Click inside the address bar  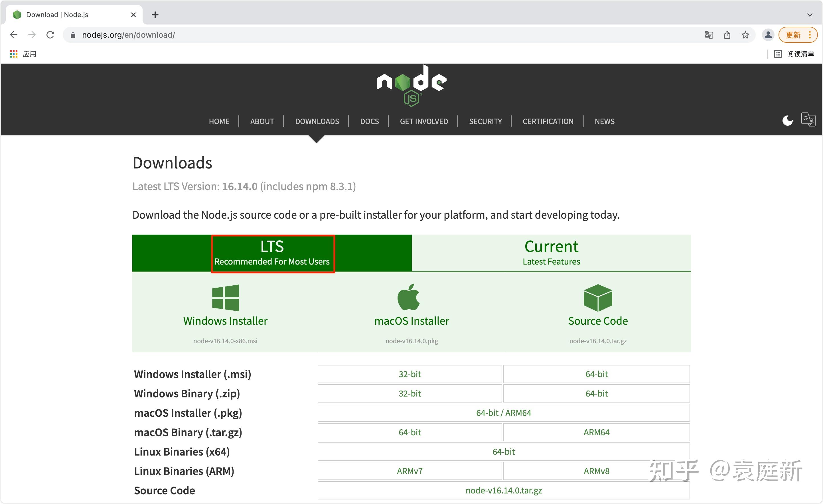tap(234, 35)
